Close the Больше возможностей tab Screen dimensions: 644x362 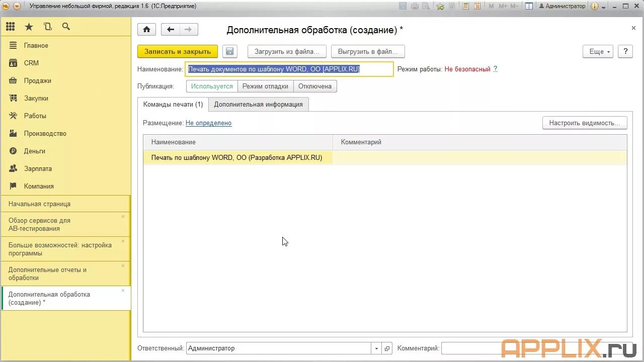coord(123,241)
